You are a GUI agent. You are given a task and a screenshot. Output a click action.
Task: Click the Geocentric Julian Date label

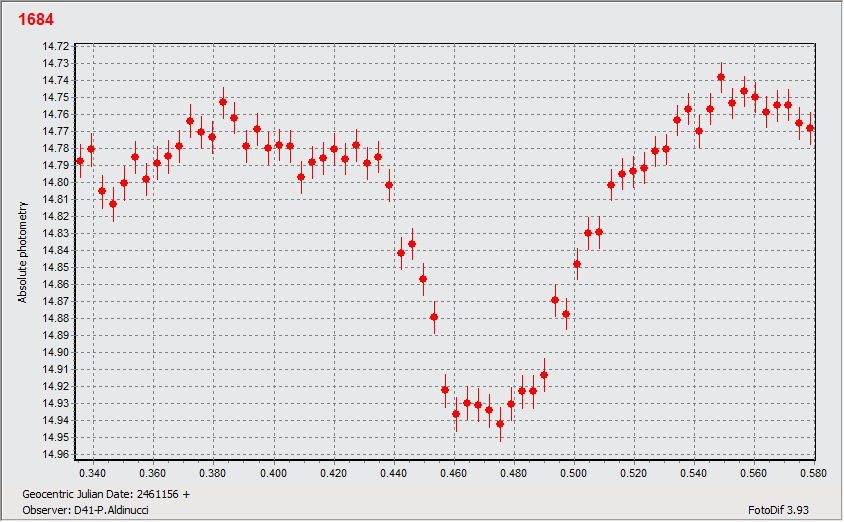point(105,494)
